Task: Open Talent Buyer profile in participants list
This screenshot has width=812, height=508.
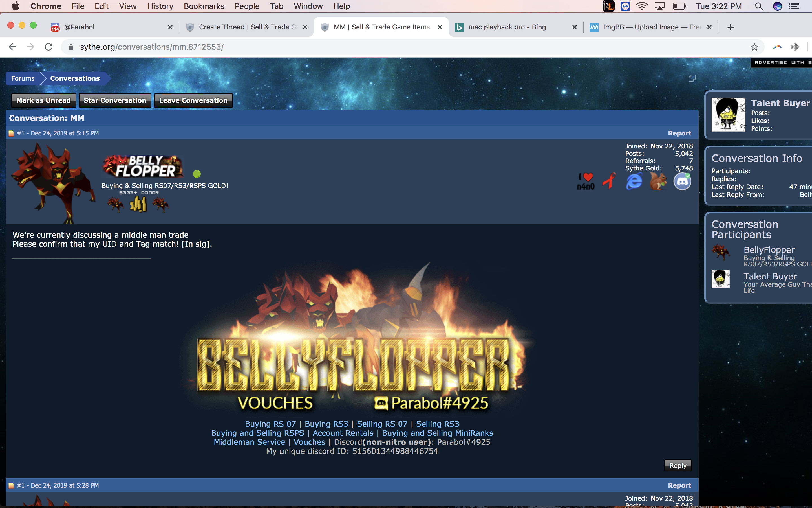Action: click(770, 276)
